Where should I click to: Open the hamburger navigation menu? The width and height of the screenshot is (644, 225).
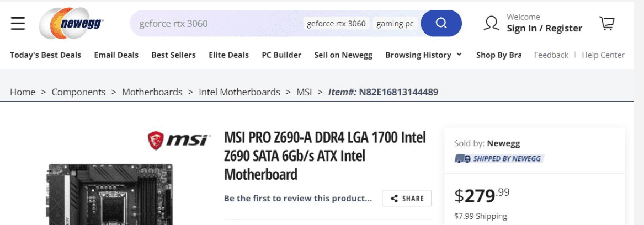[18, 23]
